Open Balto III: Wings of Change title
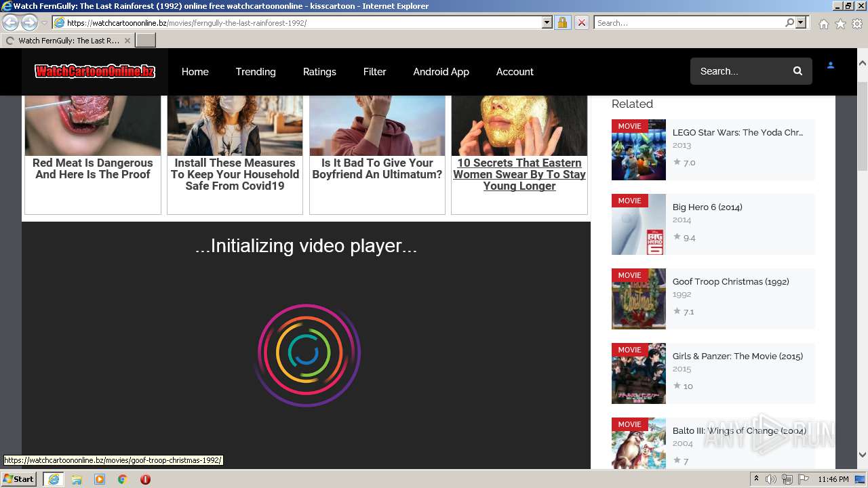Viewport: 868px width, 488px height. (x=739, y=430)
